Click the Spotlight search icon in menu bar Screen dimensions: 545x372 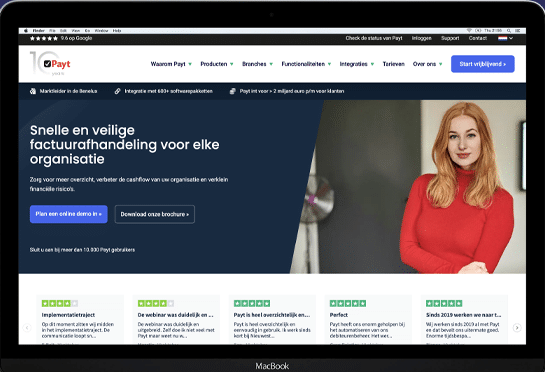coord(509,31)
